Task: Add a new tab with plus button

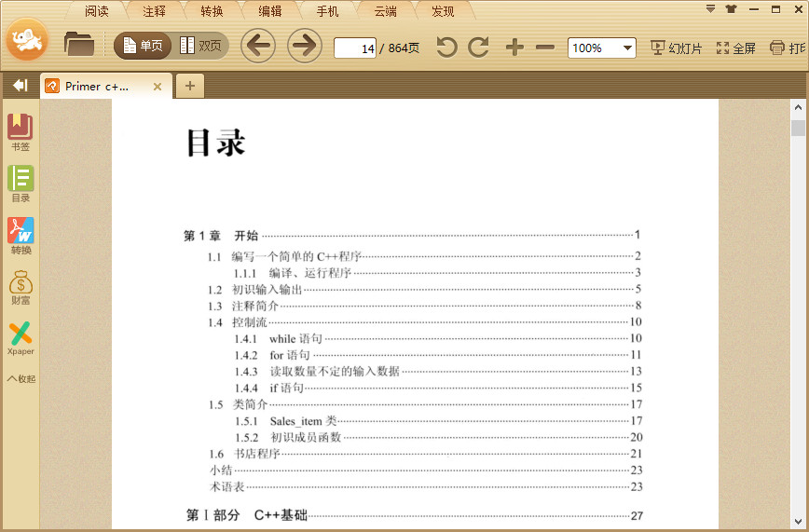Action: pos(190,86)
